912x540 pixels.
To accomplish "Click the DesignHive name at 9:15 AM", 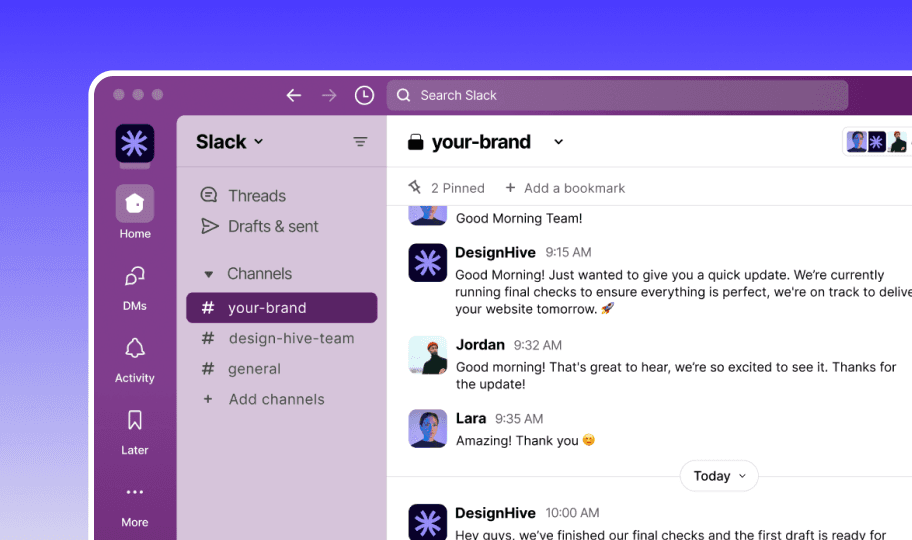I will (x=495, y=253).
